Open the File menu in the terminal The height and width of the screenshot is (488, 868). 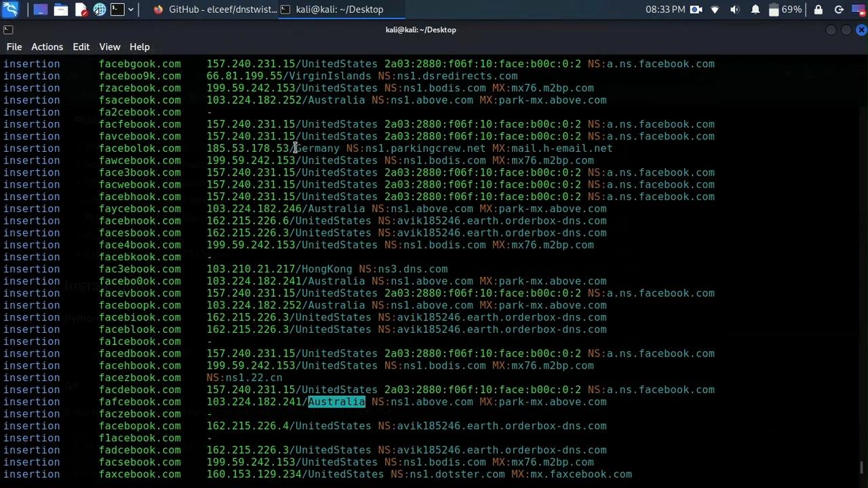pyautogui.click(x=14, y=46)
